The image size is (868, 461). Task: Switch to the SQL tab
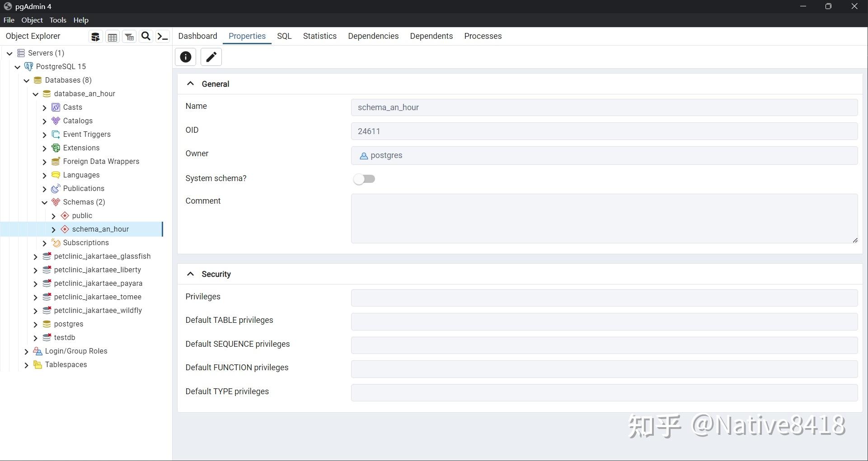[x=284, y=36]
